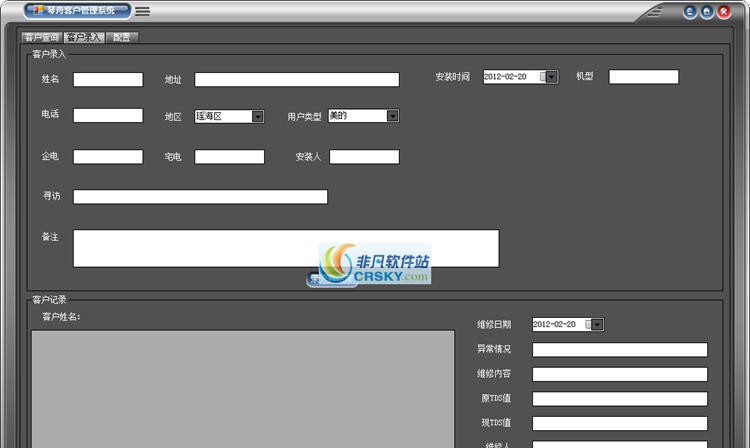Click the 2012-02-20 text in 维修日期
The image size is (750, 448).
coord(554,325)
